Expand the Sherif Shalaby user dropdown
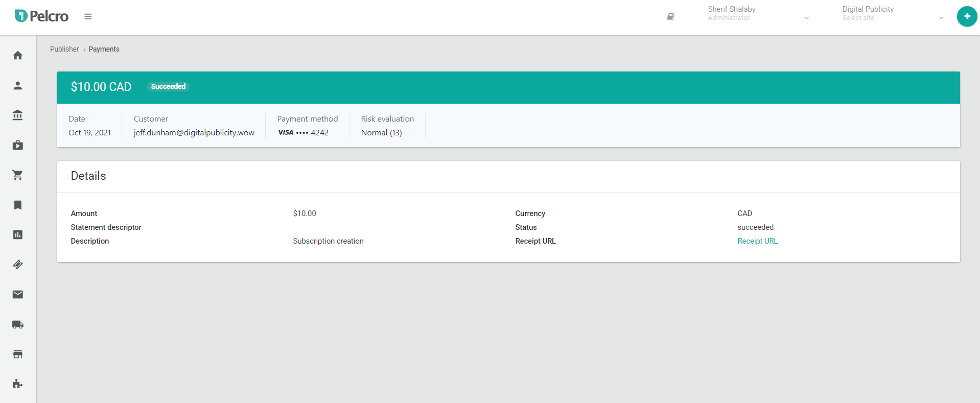The height and width of the screenshot is (403, 980). pyautogui.click(x=758, y=14)
